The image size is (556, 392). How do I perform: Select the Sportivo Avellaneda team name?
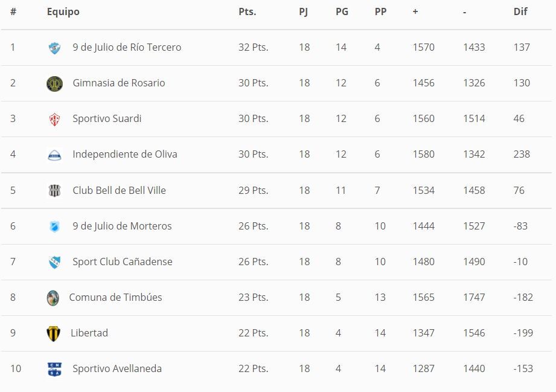coord(117,368)
